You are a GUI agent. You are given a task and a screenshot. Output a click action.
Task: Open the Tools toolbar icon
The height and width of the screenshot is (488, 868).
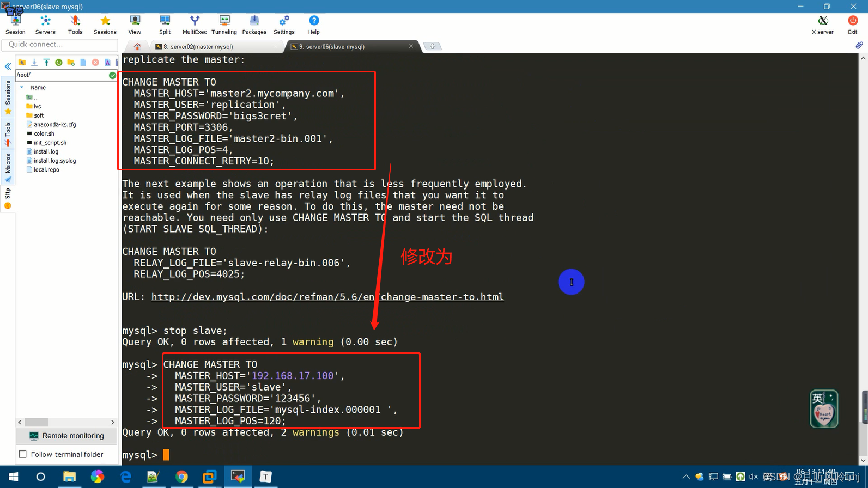coord(75,25)
